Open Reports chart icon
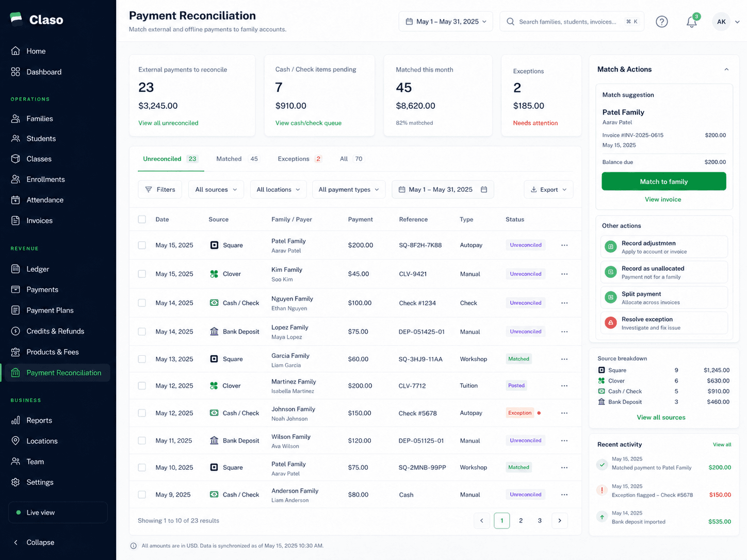 [15, 420]
